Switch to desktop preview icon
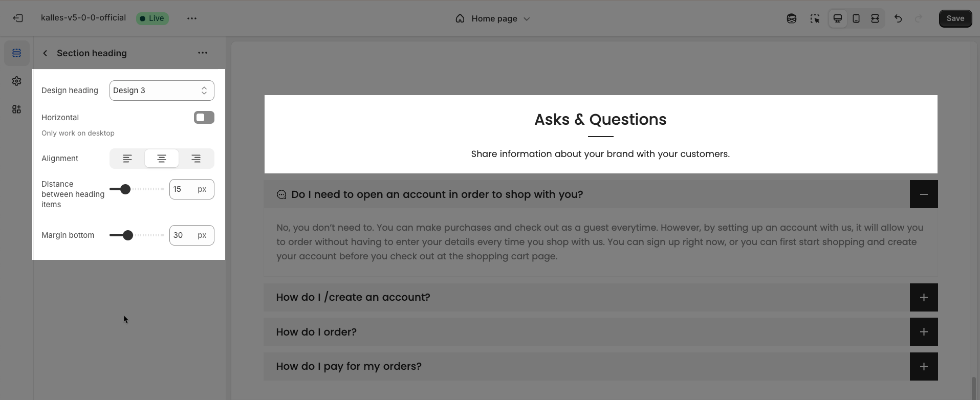Screen dimensions: 980x400 point(838,18)
